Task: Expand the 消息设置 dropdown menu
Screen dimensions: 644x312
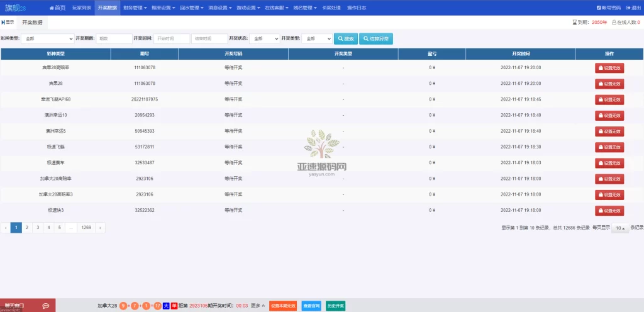Action: click(x=219, y=8)
